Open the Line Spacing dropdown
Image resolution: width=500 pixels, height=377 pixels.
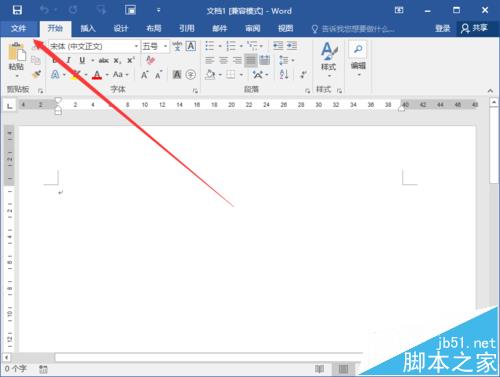(x=287, y=60)
